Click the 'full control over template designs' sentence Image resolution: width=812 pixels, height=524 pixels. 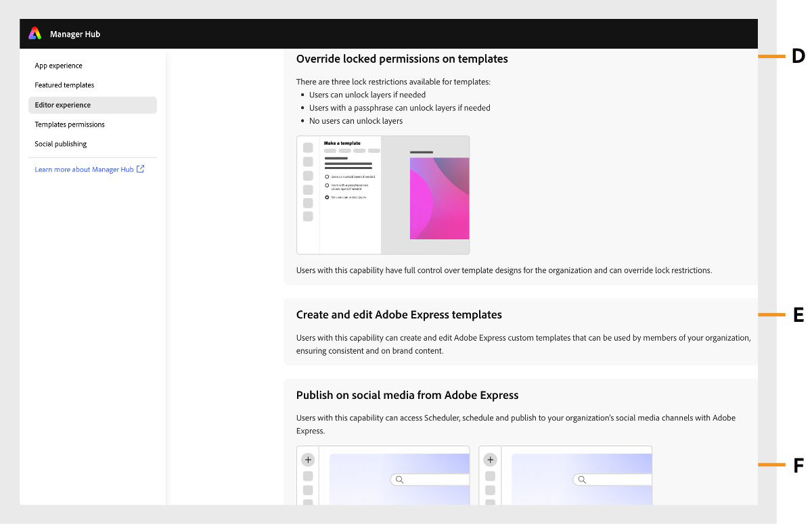click(504, 270)
